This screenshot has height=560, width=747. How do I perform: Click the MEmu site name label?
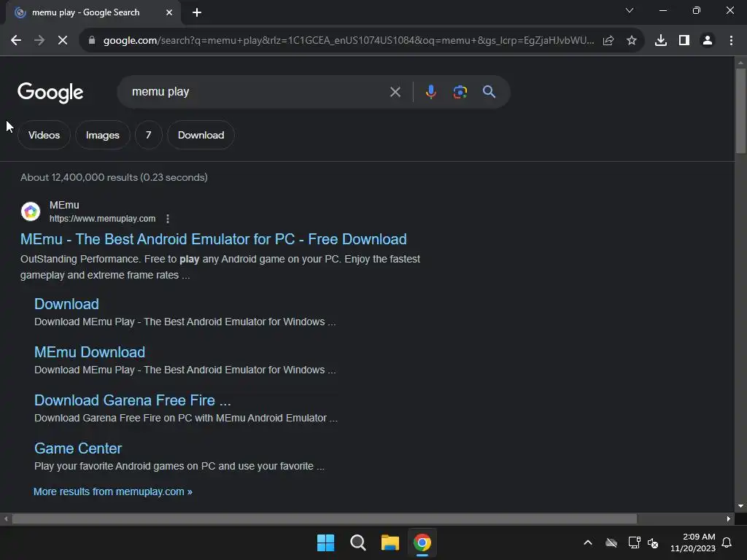(64, 205)
